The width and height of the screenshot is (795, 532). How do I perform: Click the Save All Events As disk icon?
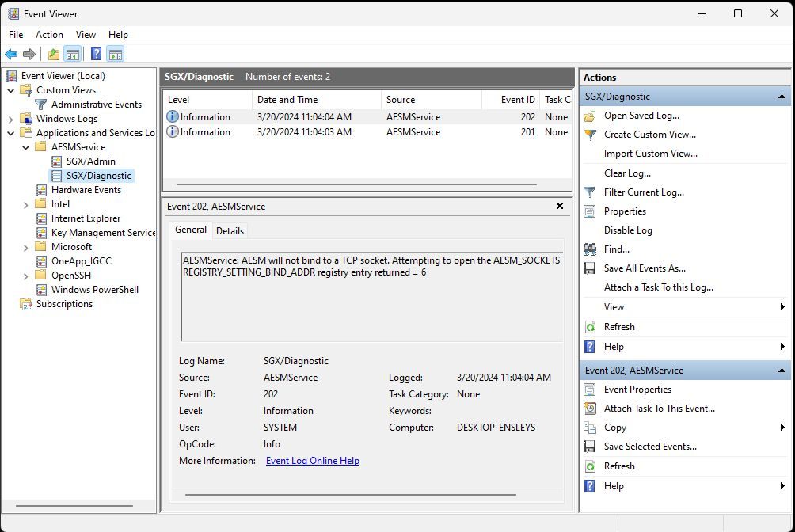click(590, 268)
